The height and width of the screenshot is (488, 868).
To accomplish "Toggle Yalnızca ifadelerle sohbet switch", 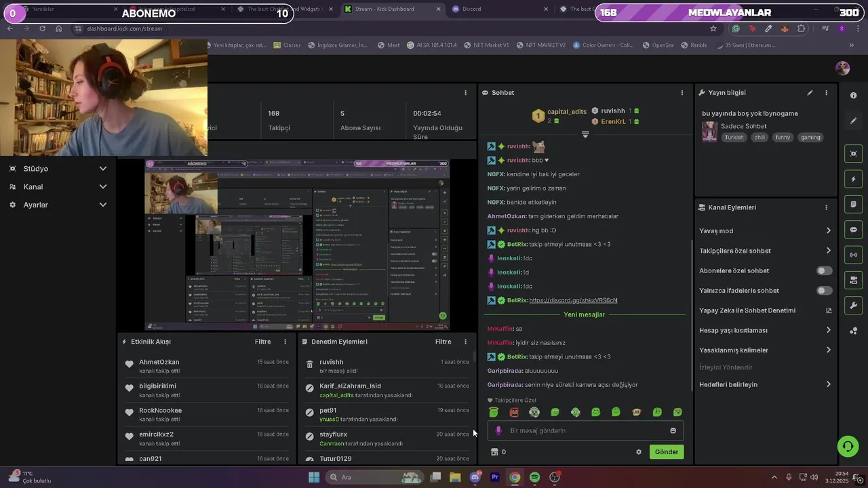I will click(824, 291).
